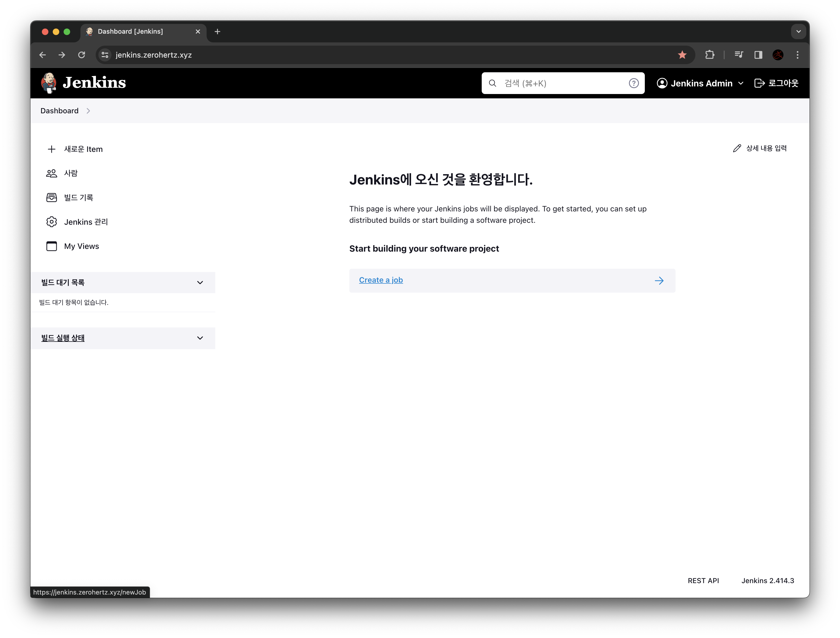Click the 'Jenkins에 오신 것을 환영합니다.' heading
840x638 pixels.
(x=441, y=180)
